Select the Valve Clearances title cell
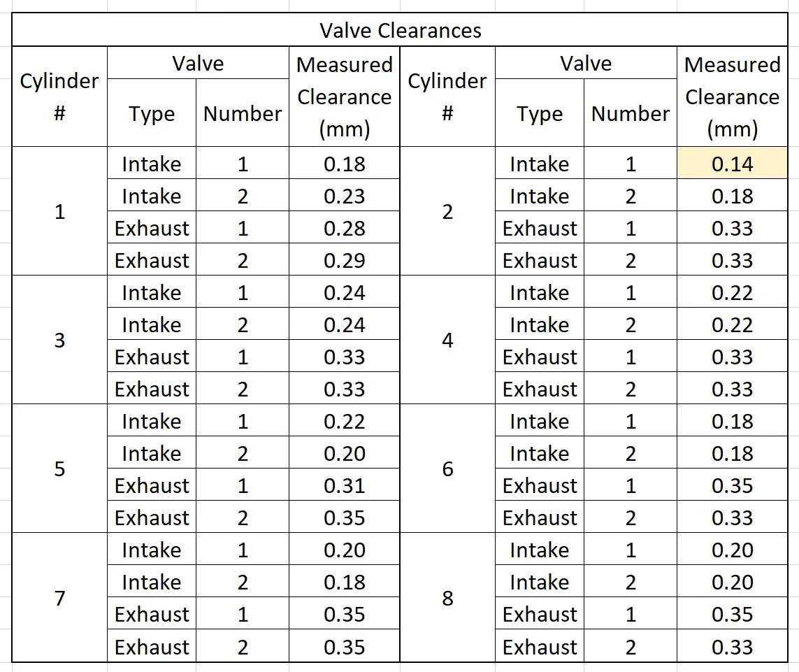 (x=400, y=30)
